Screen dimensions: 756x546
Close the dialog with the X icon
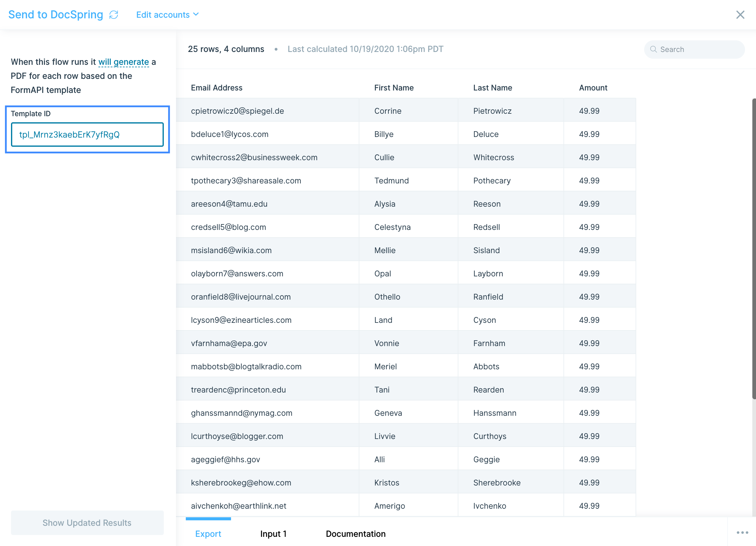(x=740, y=15)
